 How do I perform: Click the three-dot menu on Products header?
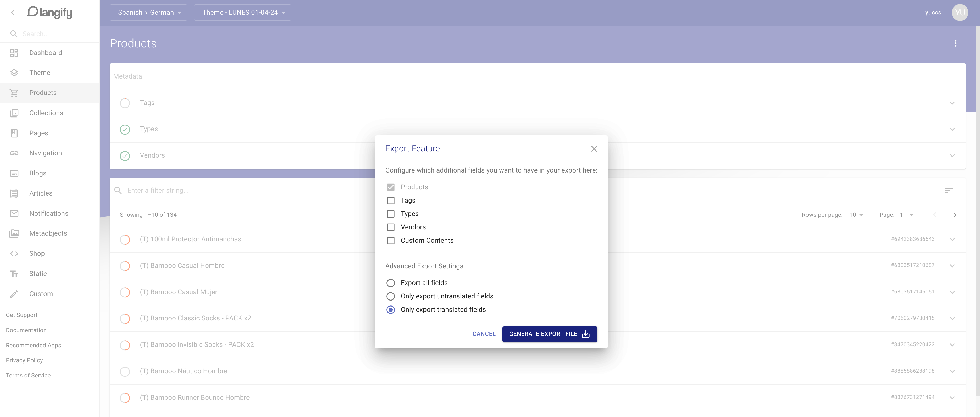pyautogui.click(x=955, y=43)
